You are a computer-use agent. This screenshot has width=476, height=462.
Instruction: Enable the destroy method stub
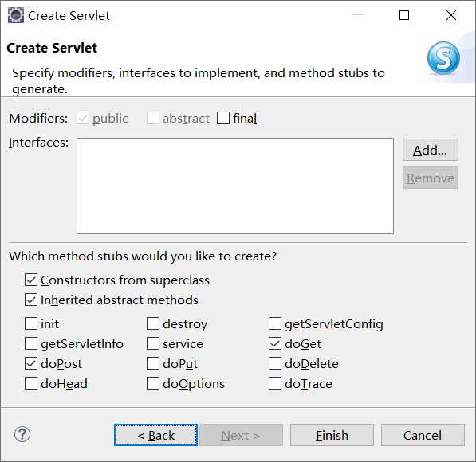(153, 323)
